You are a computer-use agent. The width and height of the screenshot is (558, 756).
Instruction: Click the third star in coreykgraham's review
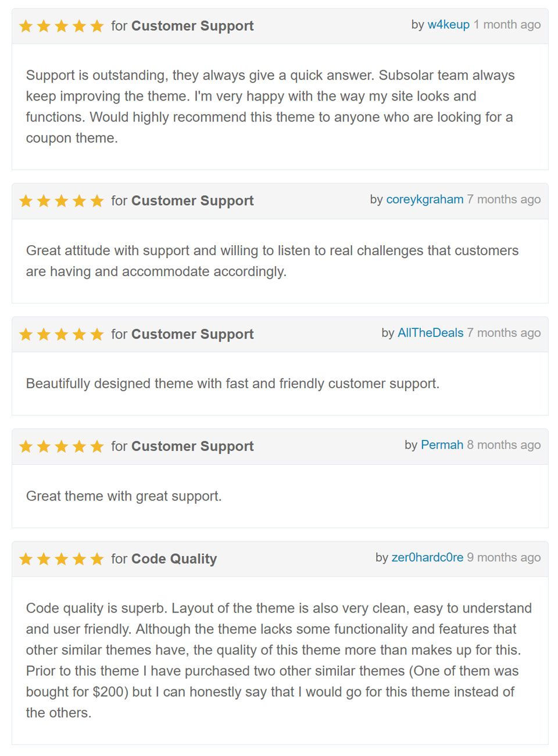[x=62, y=201]
